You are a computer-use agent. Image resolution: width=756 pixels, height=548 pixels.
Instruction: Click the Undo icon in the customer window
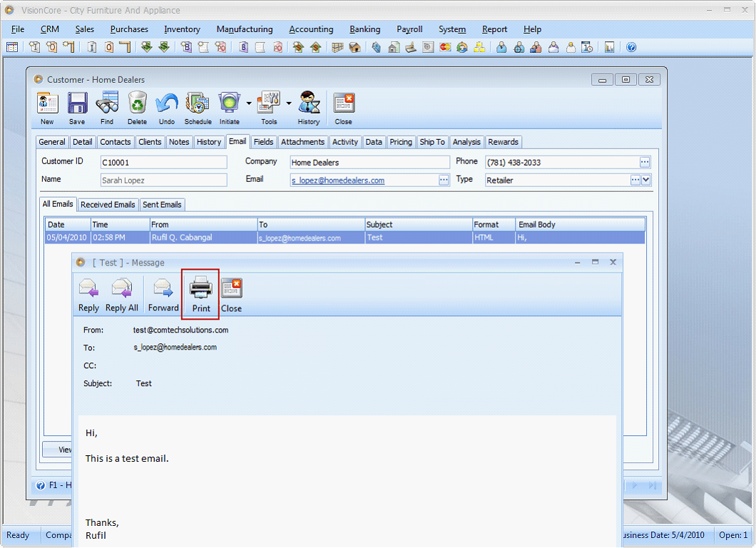click(167, 107)
